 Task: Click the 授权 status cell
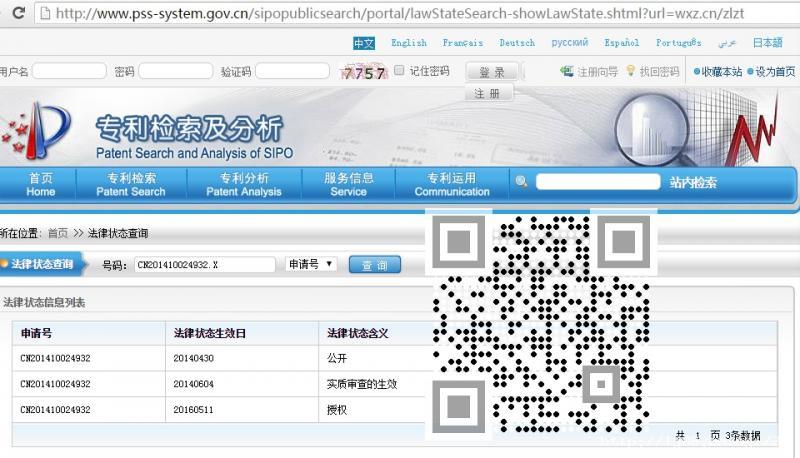(x=337, y=410)
